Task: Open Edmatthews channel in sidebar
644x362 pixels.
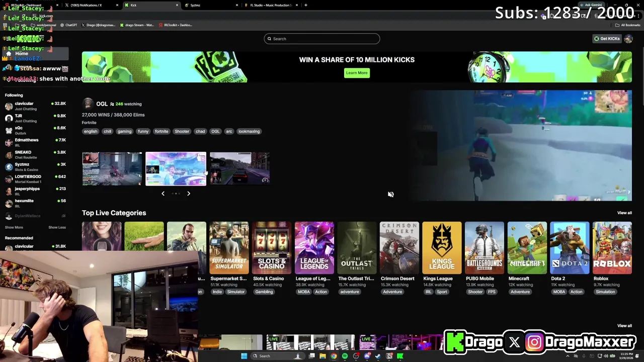Action: coord(35,142)
